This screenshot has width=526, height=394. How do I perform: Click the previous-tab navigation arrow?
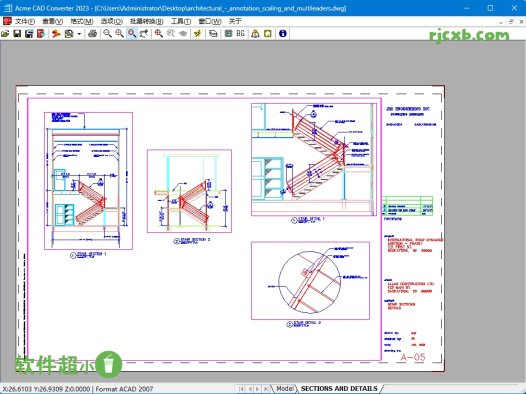coord(250,389)
